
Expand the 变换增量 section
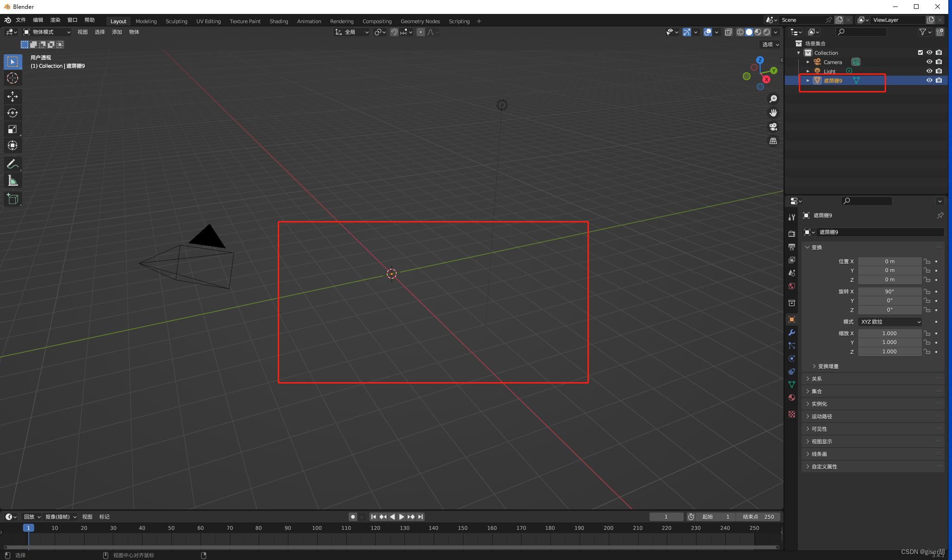815,366
